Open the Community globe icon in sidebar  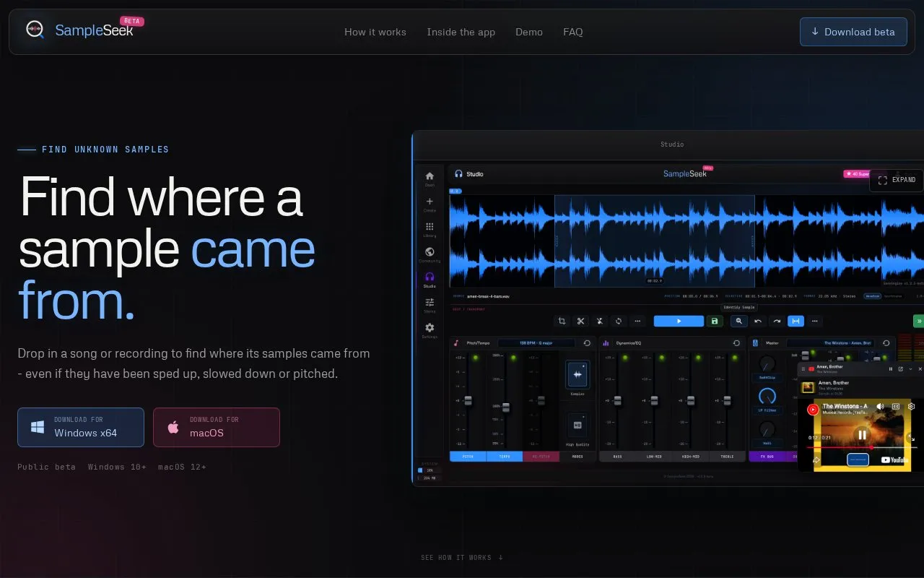click(x=430, y=252)
